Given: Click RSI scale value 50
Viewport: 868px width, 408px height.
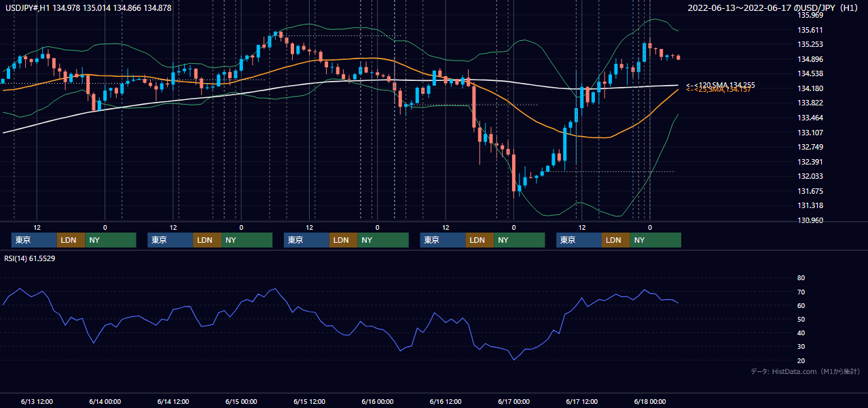Looking at the screenshot, I should tap(801, 319).
